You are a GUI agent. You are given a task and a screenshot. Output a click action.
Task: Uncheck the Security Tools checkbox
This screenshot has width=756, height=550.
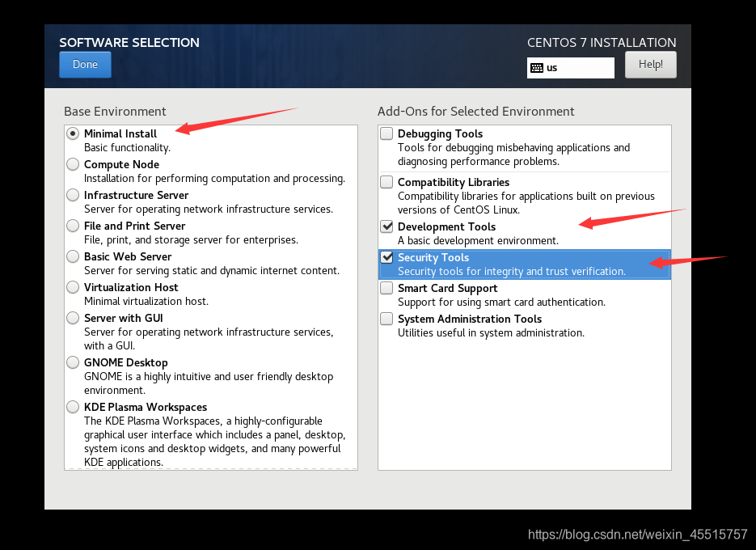pyautogui.click(x=386, y=258)
